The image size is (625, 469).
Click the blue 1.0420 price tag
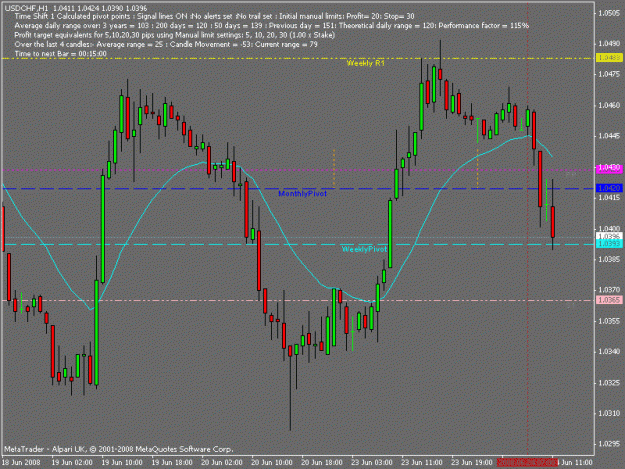click(609, 188)
